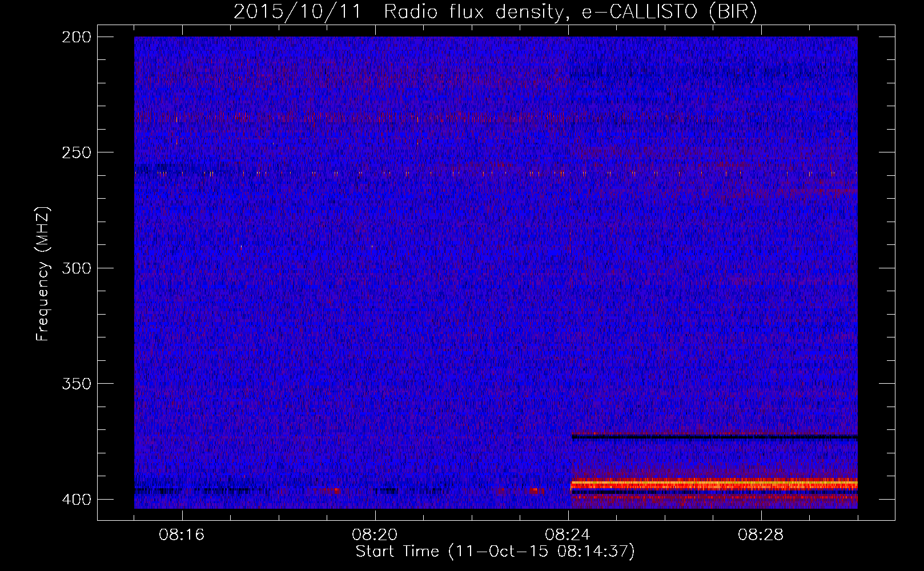Click the plot title '2015/10/11 Radio flux density, e-CALLISTO (BIR)'
This screenshot has width=924, height=571.
[496, 12]
